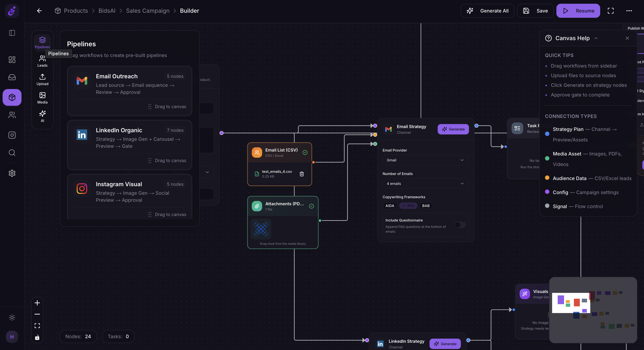Click the Task node checklist icon
Screen dimensions: 644x350
pyautogui.click(x=517, y=129)
